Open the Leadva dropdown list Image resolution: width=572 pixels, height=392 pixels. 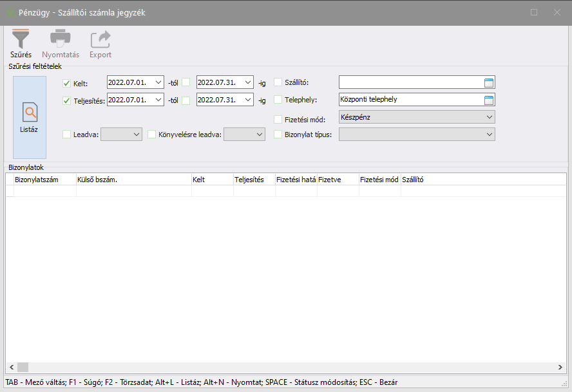point(136,135)
